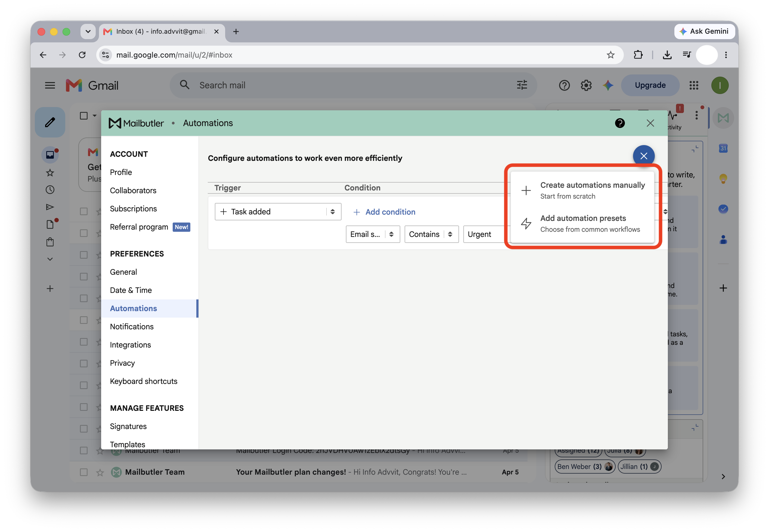Open Gmail settings gear icon
Image resolution: width=769 pixels, height=532 pixels.
[586, 85]
